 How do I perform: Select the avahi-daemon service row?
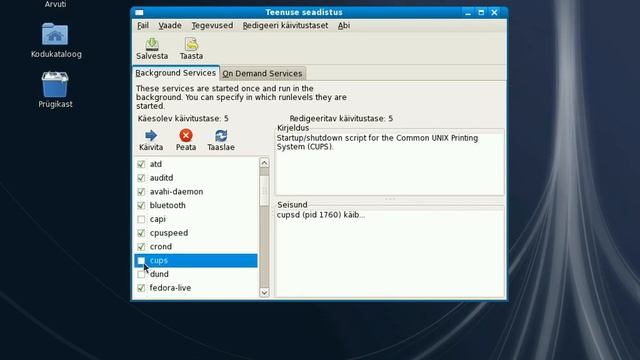pyautogui.click(x=196, y=191)
